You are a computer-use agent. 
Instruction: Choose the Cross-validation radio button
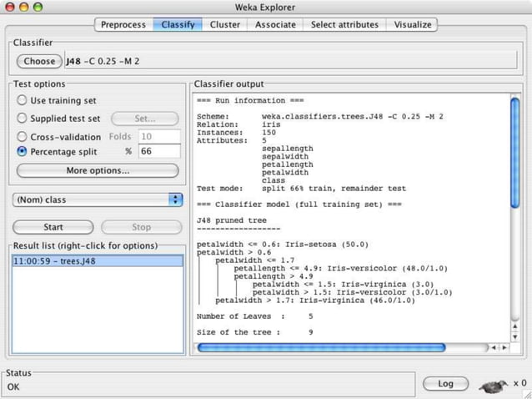pyautogui.click(x=23, y=136)
